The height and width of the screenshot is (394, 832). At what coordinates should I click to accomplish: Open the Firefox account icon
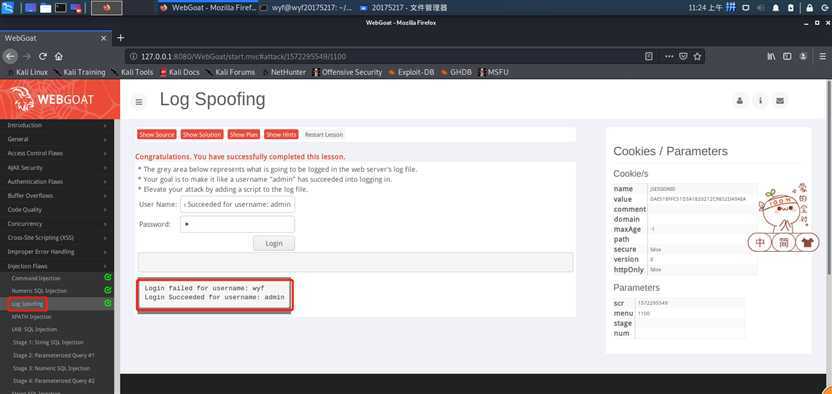tap(804, 56)
